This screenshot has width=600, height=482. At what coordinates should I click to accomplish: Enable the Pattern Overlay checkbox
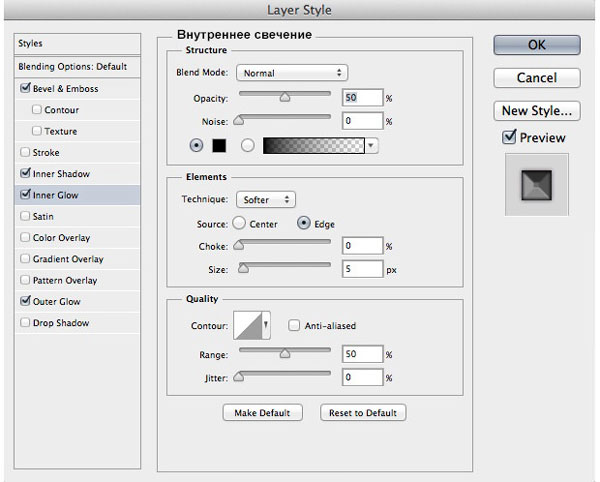(x=25, y=280)
